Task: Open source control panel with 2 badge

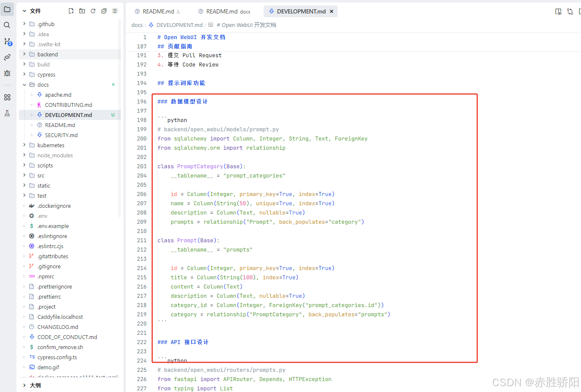Action: [x=8, y=41]
